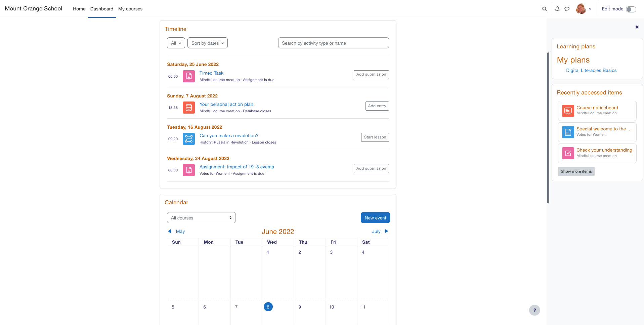Click the personal action plan database icon
This screenshot has width=644, height=325.
point(189,108)
